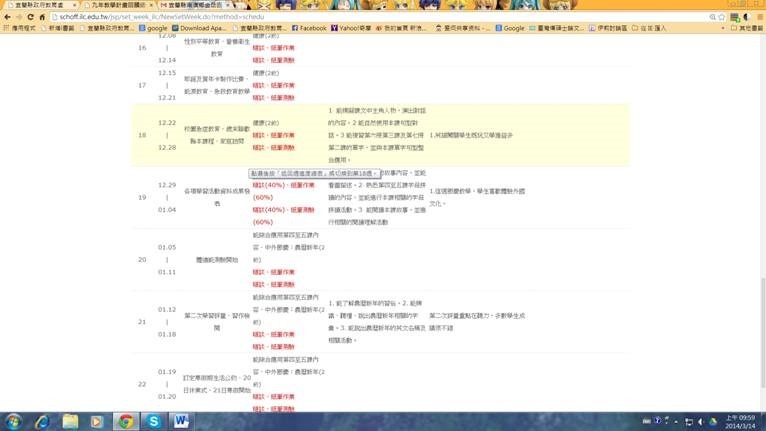Viewport: 766px width, 431px height.
Task: Open Skype from the taskbar
Action: pos(153,420)
